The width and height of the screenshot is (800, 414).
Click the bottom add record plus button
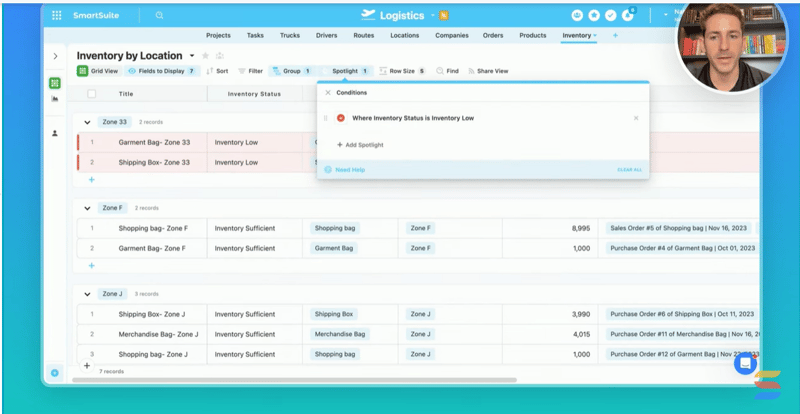click(x=87, y=366)
